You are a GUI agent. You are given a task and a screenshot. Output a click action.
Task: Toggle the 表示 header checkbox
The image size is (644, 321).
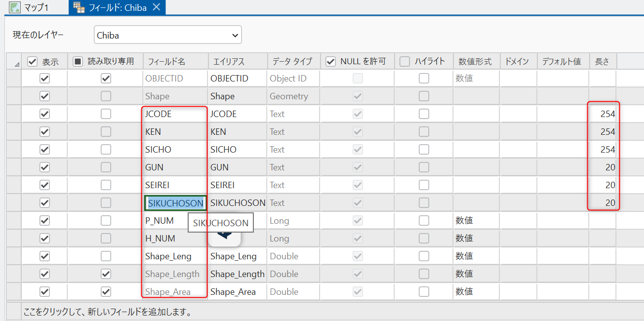(x=33, y=61)
